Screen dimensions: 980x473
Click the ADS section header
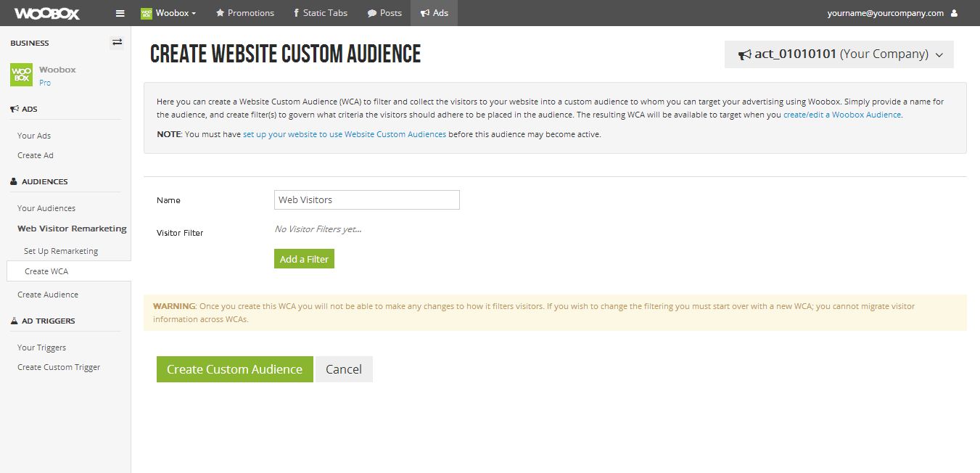tap(24, 109)
